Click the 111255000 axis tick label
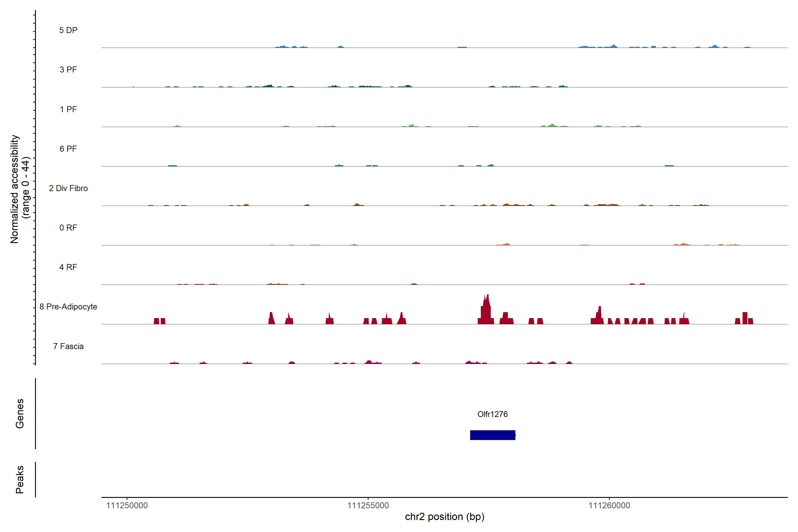The image size is (798, 532). click(x=368, y=505)
